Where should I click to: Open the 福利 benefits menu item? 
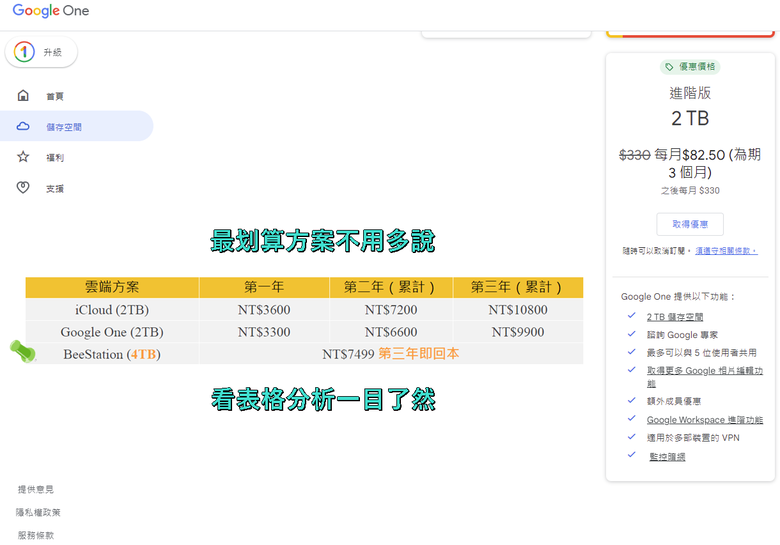[x=55, y=158]
